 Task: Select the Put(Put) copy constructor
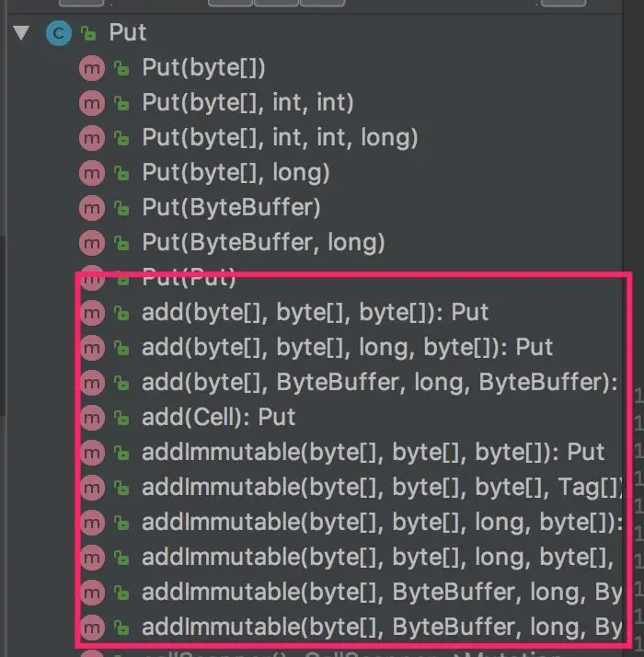189,277
